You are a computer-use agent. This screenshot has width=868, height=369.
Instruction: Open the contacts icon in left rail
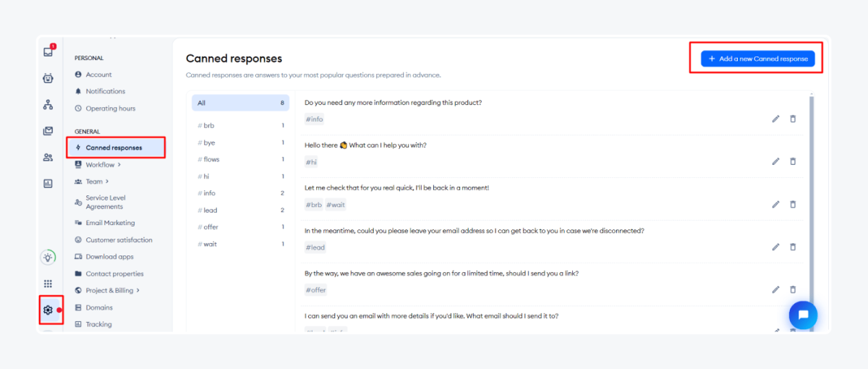pos(48,157)
